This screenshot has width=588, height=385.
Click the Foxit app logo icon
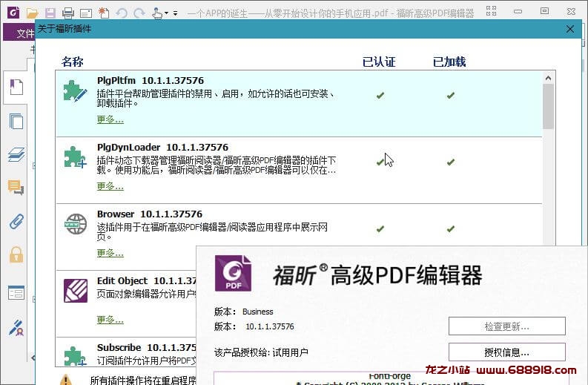click(13, 13)
